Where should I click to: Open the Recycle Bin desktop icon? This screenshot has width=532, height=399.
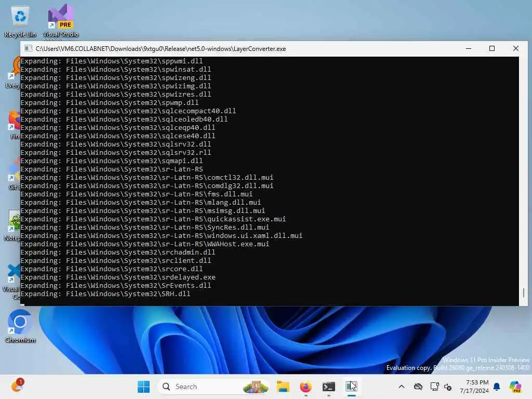click(20, 22)
